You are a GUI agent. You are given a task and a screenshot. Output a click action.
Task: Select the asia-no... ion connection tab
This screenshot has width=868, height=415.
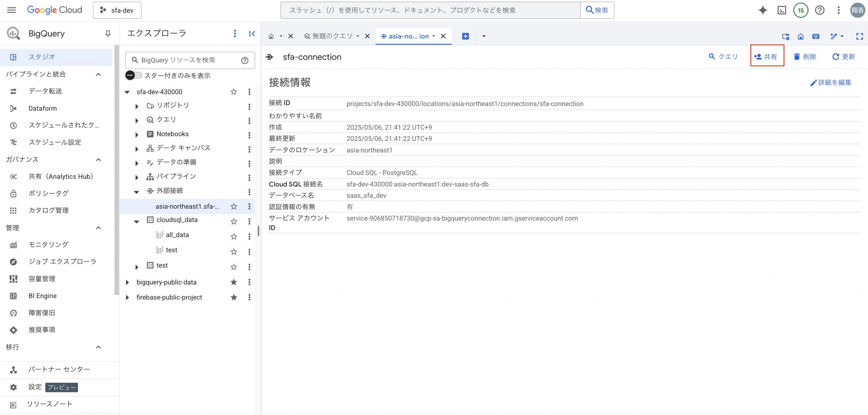pos(409,36)
